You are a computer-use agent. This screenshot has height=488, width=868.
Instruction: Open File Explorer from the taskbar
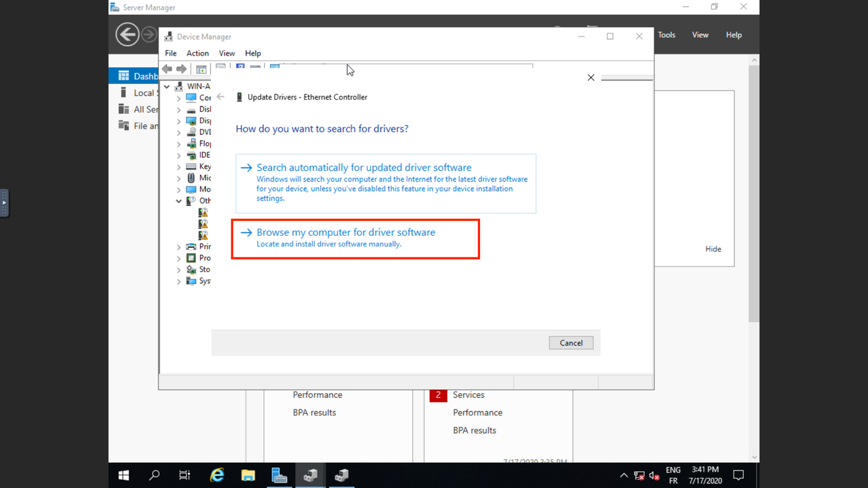pos(248,475)
